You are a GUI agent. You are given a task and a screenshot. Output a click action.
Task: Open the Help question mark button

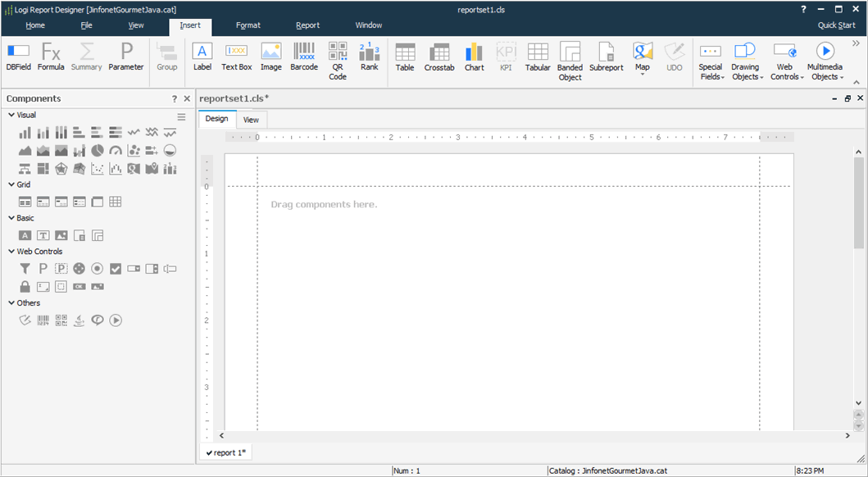pos(802,9)
